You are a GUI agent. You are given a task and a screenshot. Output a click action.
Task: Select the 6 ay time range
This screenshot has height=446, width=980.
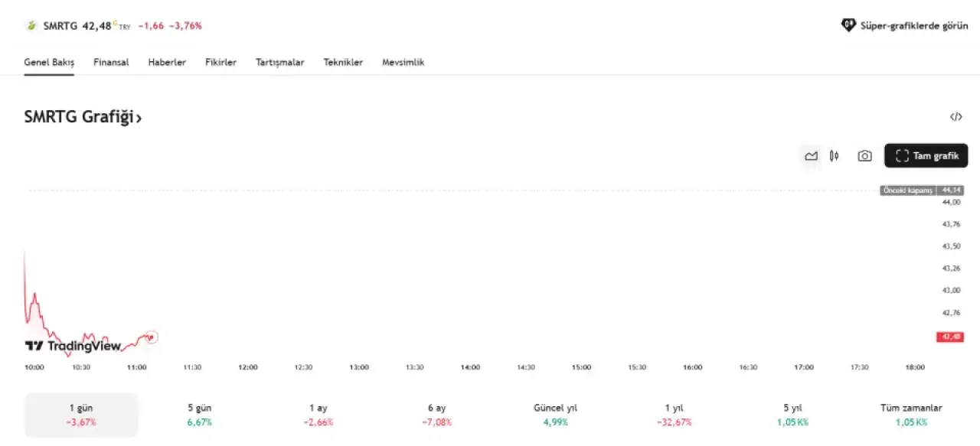[x=436, y=415]
